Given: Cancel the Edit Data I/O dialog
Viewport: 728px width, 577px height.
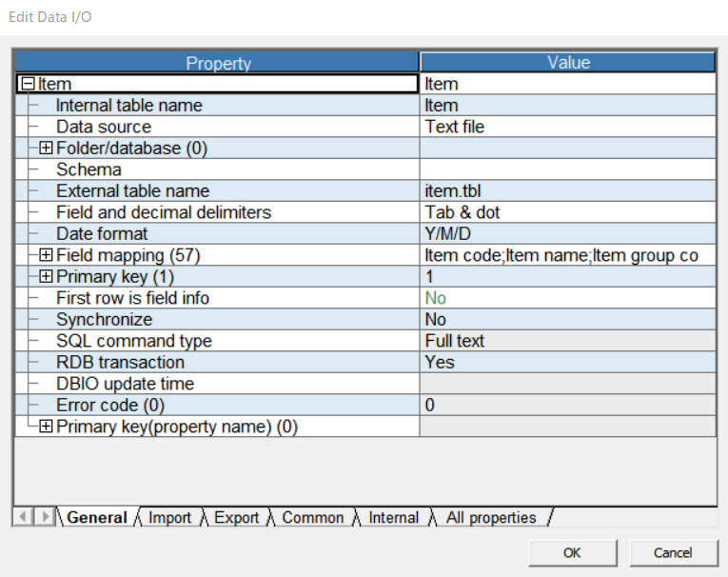Looking at the screenshot, I should 673,552.
